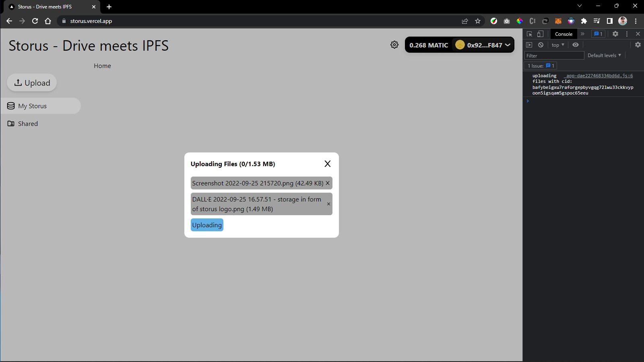The height and width of the screenshot is (362, 644).
Task: Click the console Filter field
Action: point(554,56)
